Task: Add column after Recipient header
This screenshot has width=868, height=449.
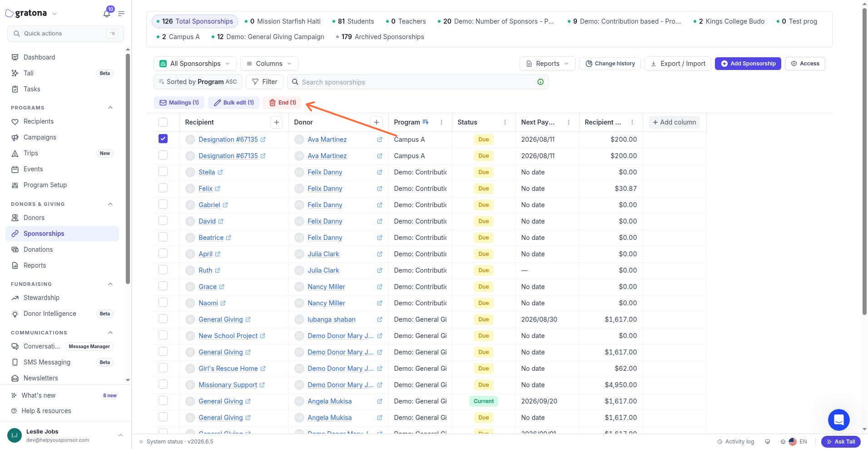Action: pyautogui.click(x=277, y=122)
